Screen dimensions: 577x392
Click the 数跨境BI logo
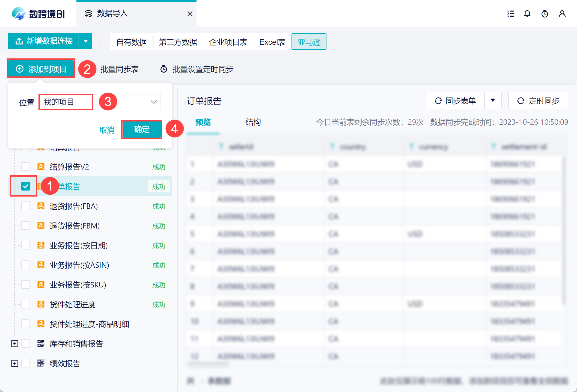pos(38,14)
